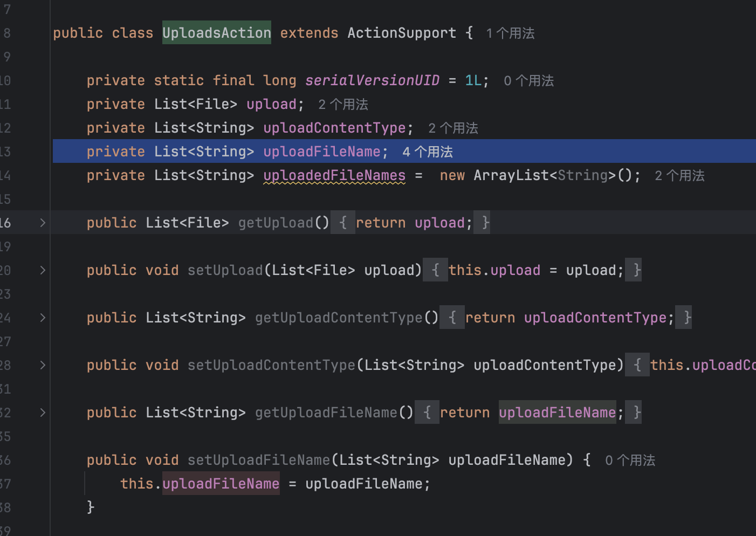
Task: Unfold getUploadContentType using gutter chevron
Action: (x=43, y=318)
